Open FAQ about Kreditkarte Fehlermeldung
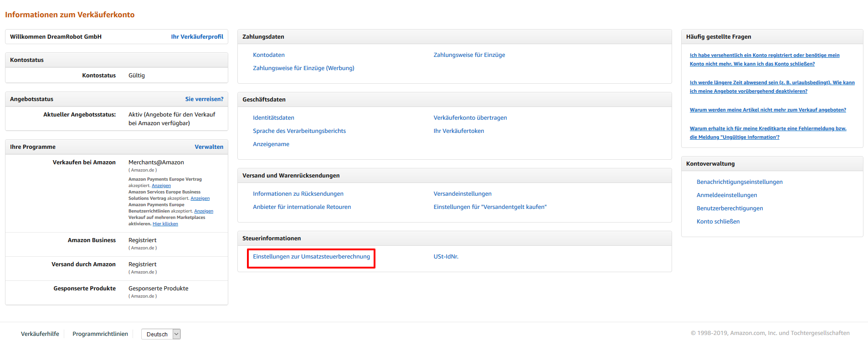 point(768,133)
